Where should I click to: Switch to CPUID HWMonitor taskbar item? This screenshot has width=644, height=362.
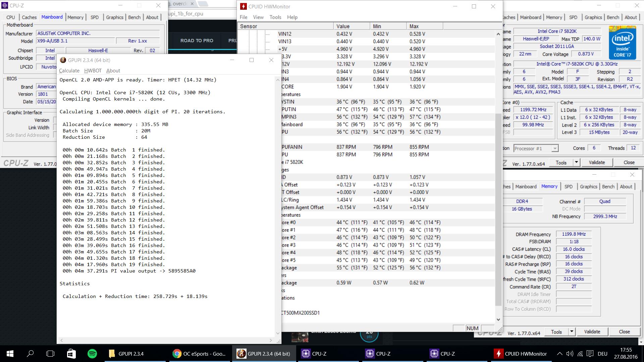(x=521, y=354)
